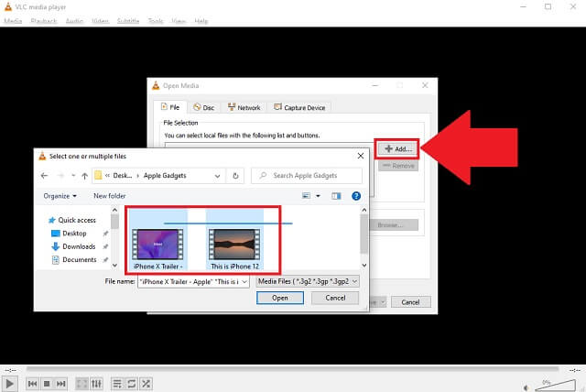
Task: Click the Remove button in Open Media
Action: (x=398, y=166)
